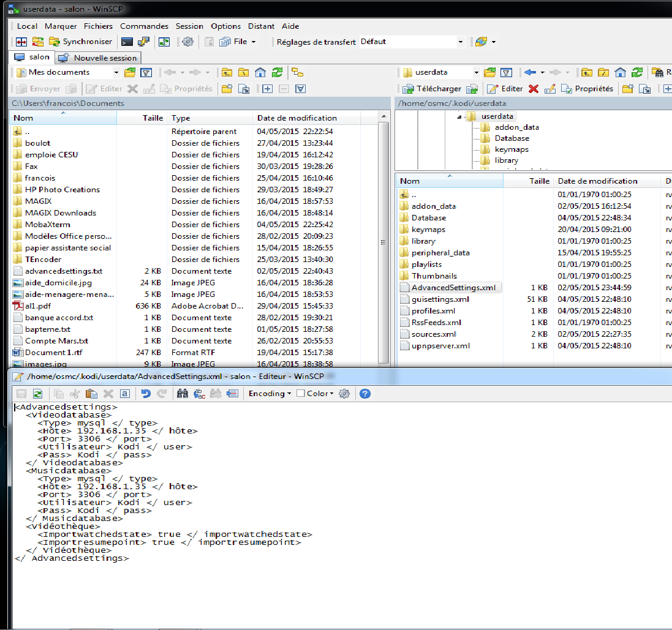This screenshot has height=630, width=672.
Task: Select sources.xml remote file
Action: click(434, 334)
